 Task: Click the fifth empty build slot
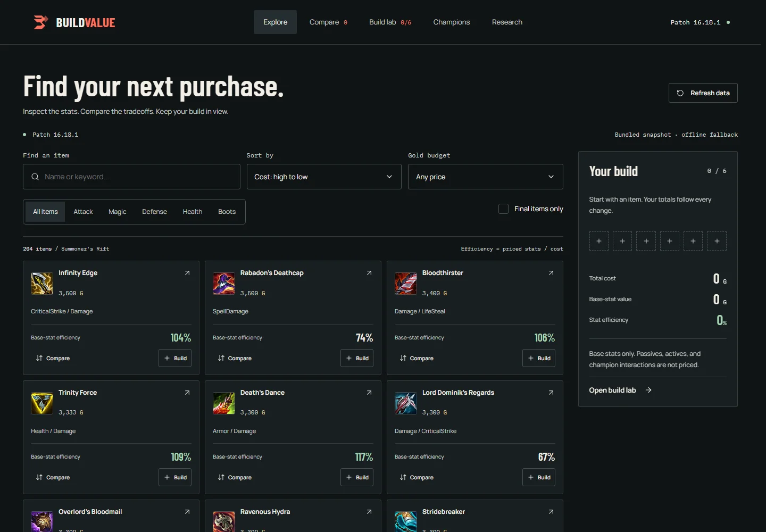[693, 241]
